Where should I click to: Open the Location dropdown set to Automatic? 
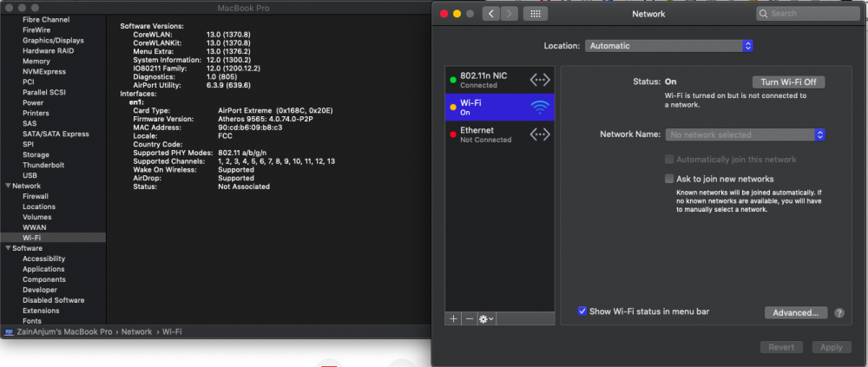[668, 46]
